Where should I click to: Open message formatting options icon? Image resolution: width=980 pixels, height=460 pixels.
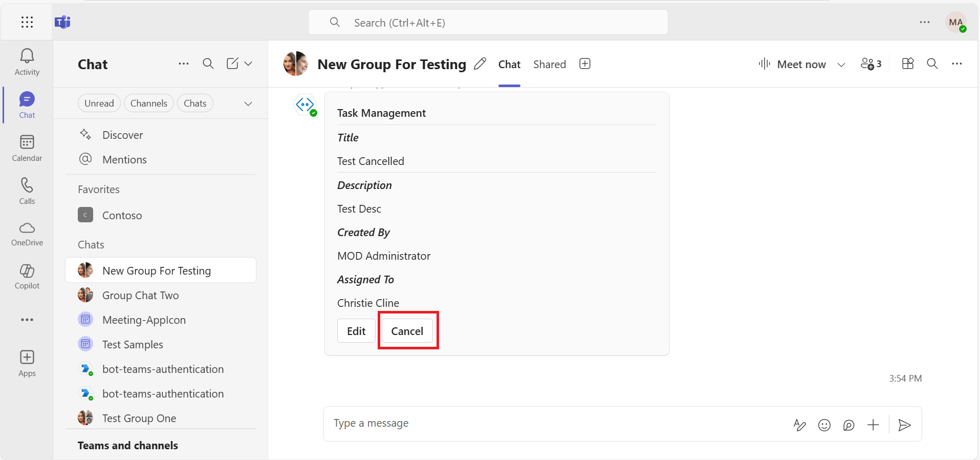point(799,425)
